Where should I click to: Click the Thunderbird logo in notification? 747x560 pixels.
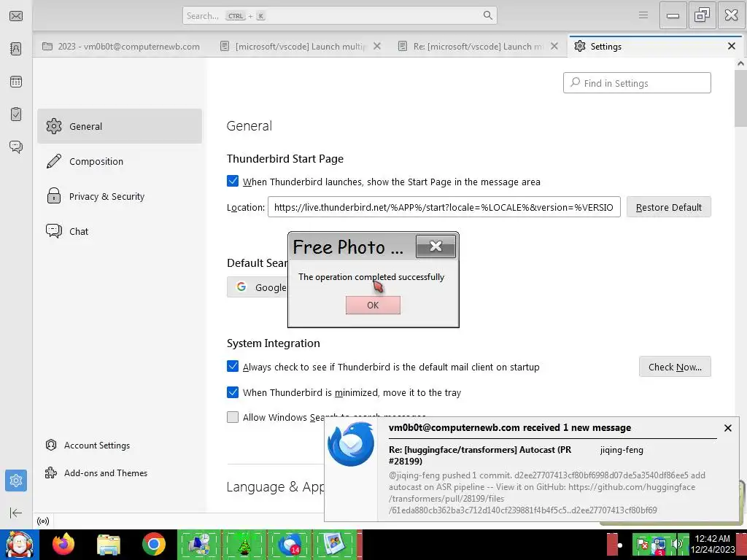point(351,444)
